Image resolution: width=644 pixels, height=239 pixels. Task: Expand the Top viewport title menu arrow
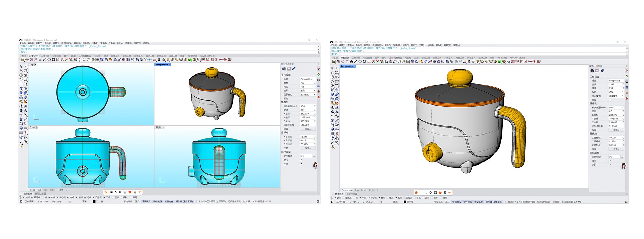35,65
